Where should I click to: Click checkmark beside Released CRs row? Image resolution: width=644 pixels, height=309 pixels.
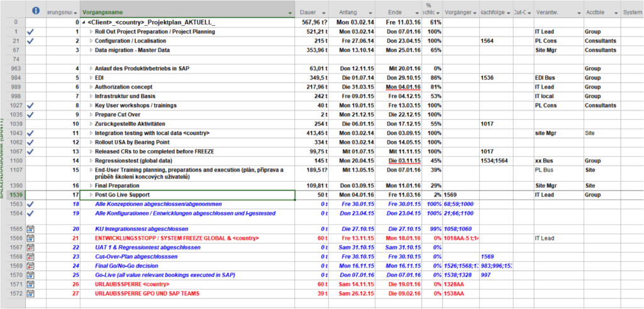point(30,151)
